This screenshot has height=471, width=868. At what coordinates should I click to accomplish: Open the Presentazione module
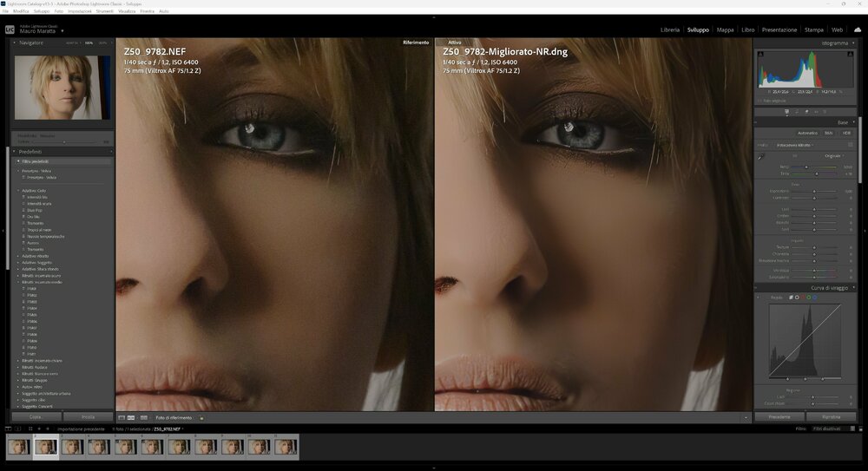coord(779,29)
